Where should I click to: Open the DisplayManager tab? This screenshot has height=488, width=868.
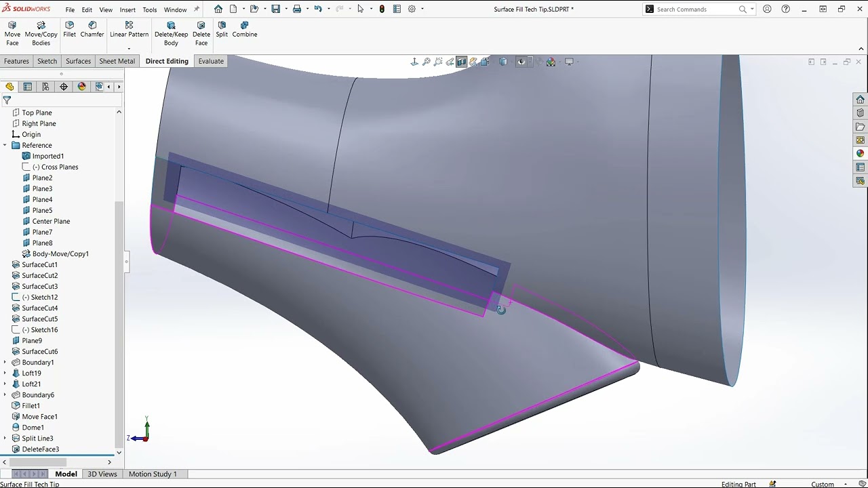[82, 86]
